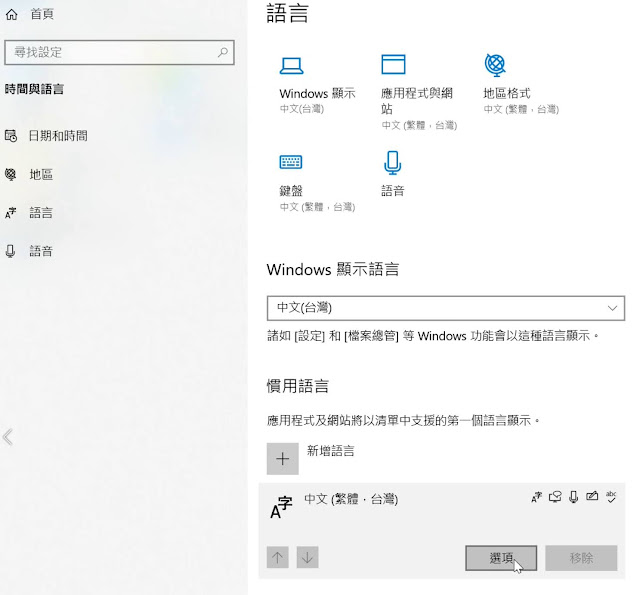Click 中文 (繁體，台灣) under 應用程式與網站
Viewport: 640px width, 595px height.
[x=419, y=125]
